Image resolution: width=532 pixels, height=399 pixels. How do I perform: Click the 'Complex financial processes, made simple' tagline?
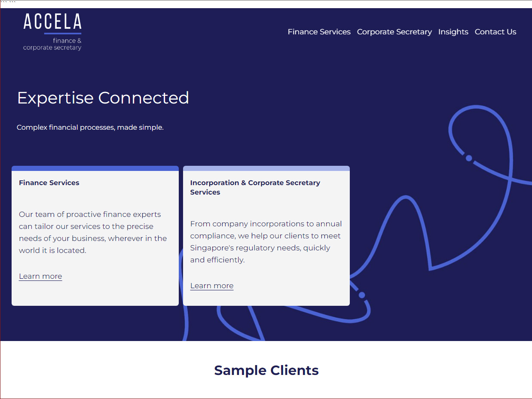click(x=90, y=128)
